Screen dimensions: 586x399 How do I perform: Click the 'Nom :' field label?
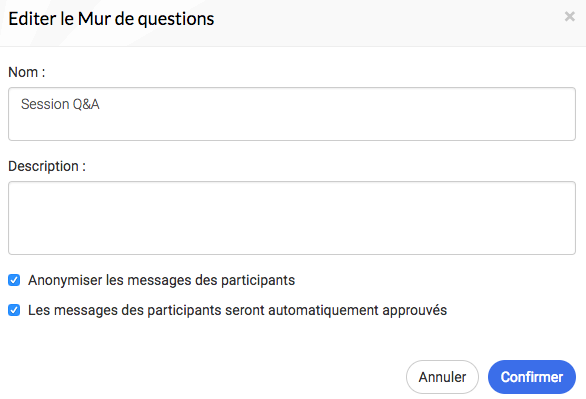coord(27,72)
